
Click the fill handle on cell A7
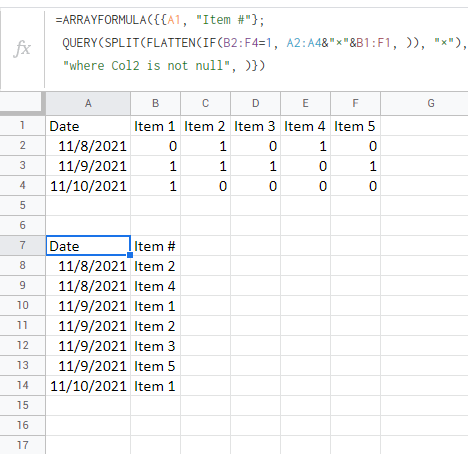tap(130, 255)
